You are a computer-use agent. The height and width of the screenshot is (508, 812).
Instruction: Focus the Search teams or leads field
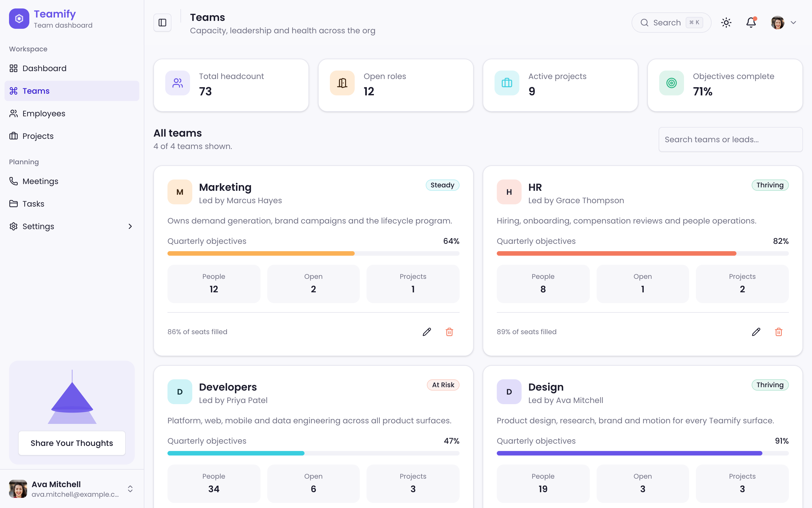tap(731, 139)
